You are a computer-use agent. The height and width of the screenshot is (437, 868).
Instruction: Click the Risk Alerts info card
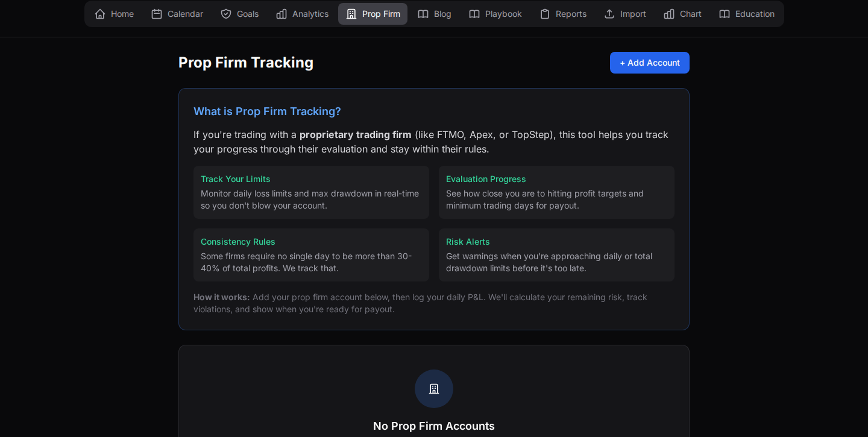pos(556,254)
